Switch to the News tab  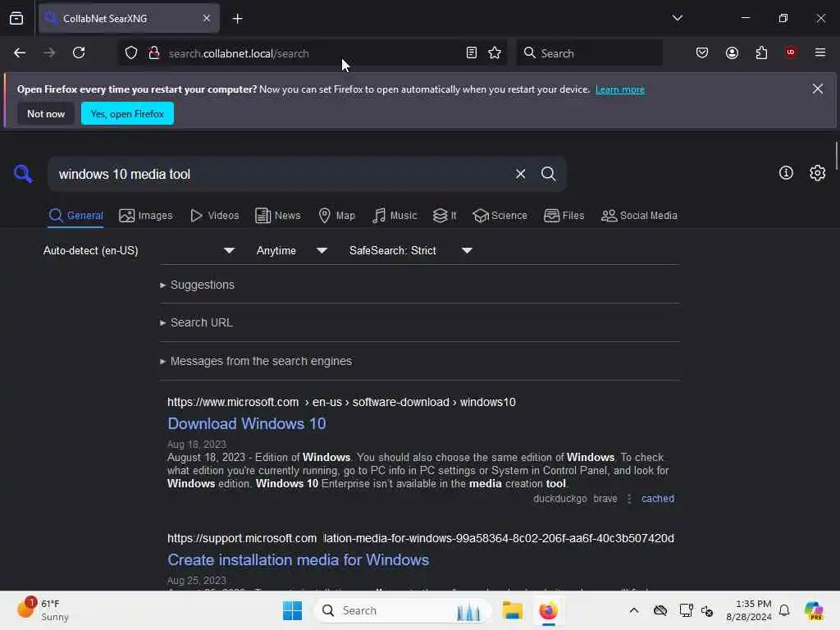coord(278,216)
